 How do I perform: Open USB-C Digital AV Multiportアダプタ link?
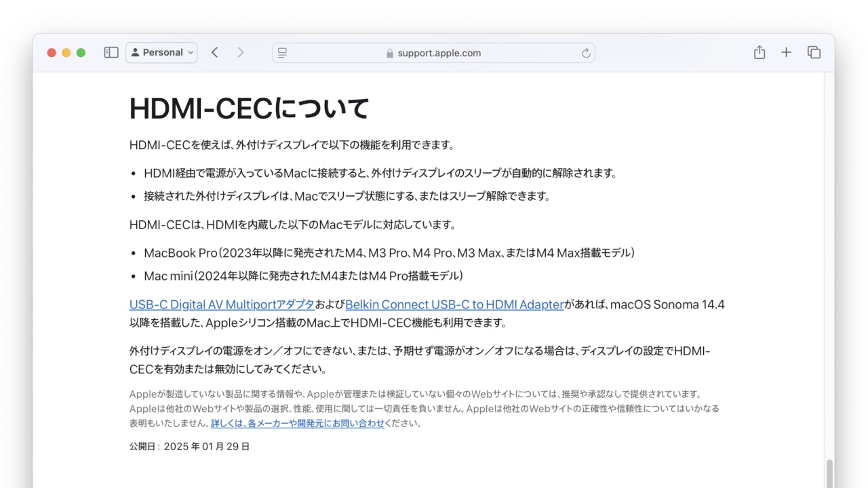click(x=222, y=304)
